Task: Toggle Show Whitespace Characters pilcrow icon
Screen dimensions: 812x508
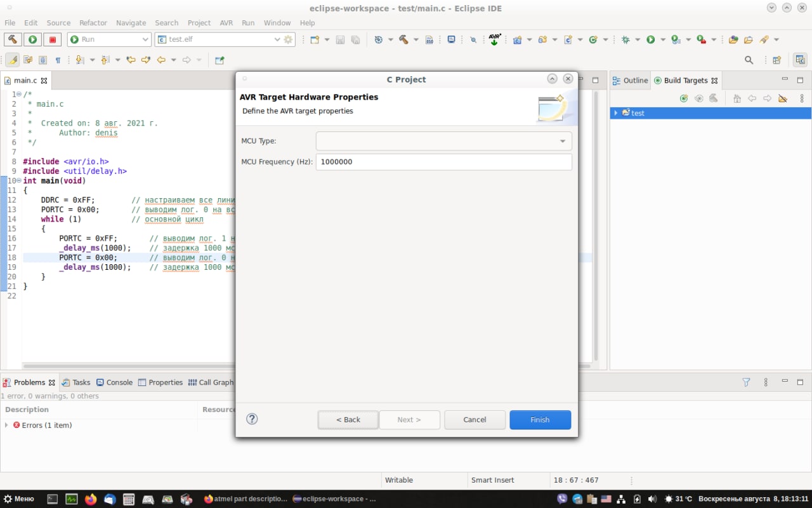Action: [x=58, y=60]
